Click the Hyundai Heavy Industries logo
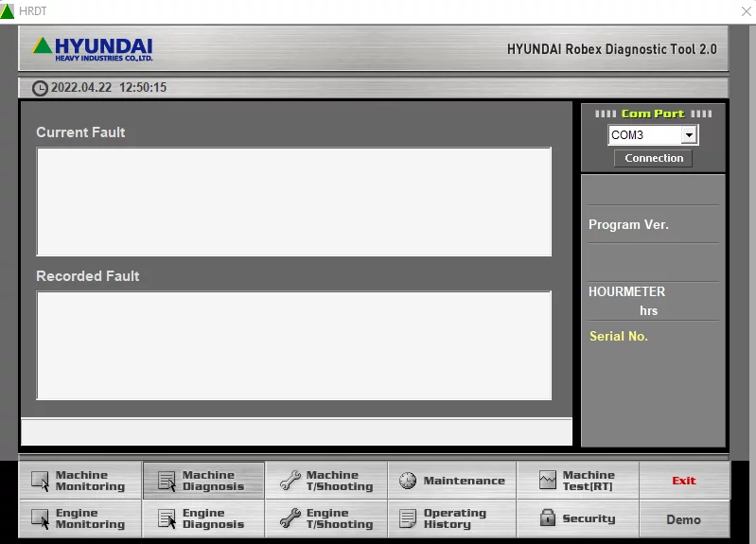 [93, 48]
